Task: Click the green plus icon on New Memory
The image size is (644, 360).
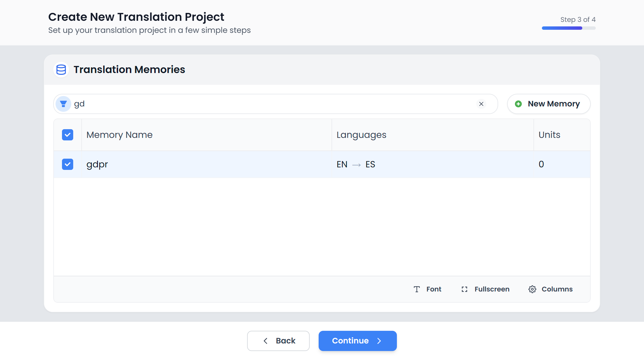Action: [x=518, y=104]
